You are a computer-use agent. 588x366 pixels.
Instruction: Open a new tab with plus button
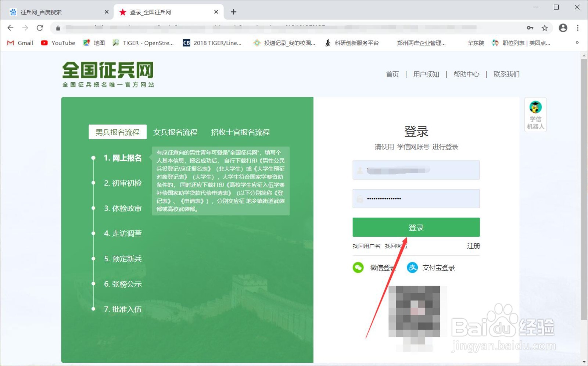point(233,12)
